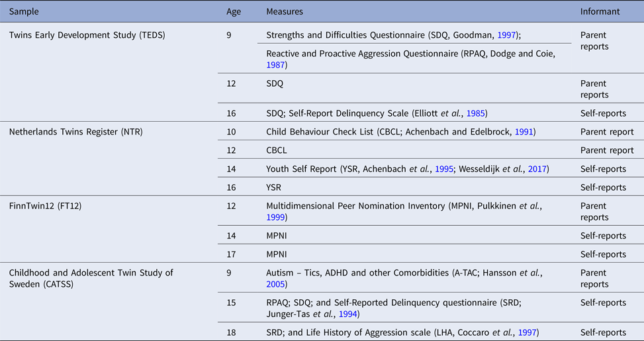The image size is (644, 341).
Task: Select the Informant column header
Action: pyautogui.click(x=600, y=12)
